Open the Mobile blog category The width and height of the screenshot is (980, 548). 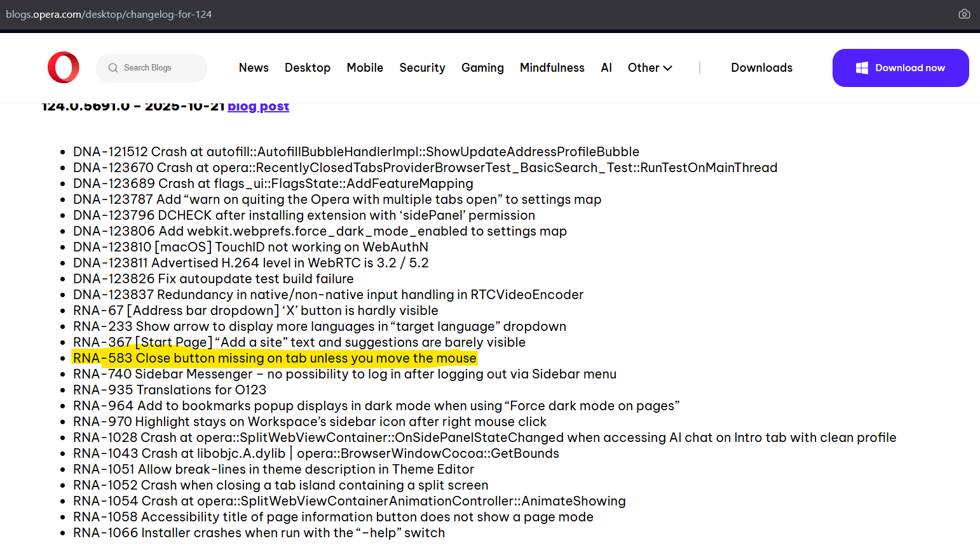(x=365, y=68)
